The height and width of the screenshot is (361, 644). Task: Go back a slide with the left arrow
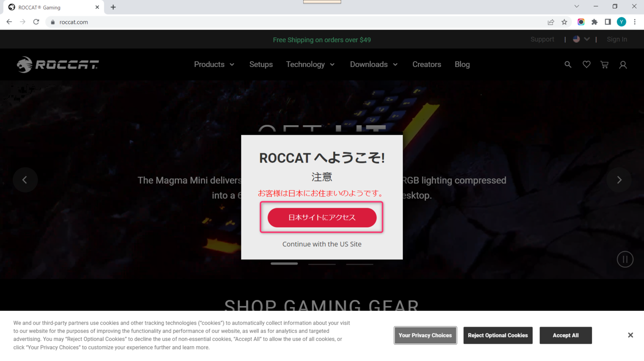tap(25, 180)
